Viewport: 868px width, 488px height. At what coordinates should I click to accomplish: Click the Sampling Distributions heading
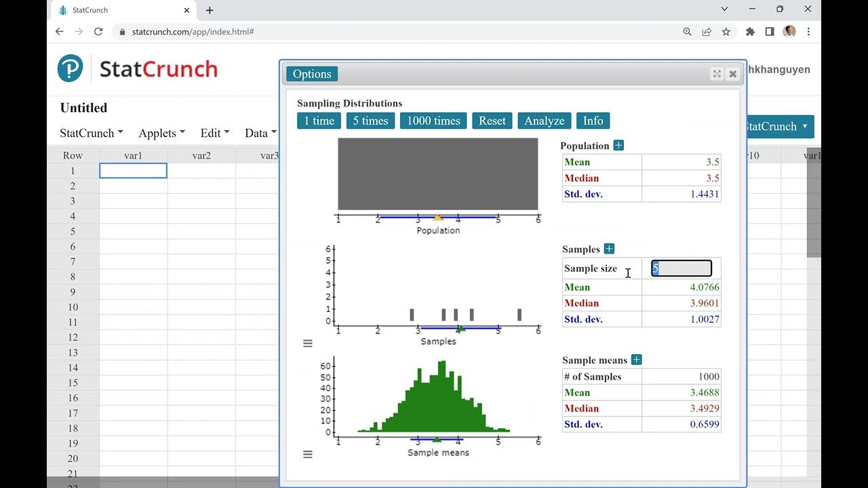349,103
